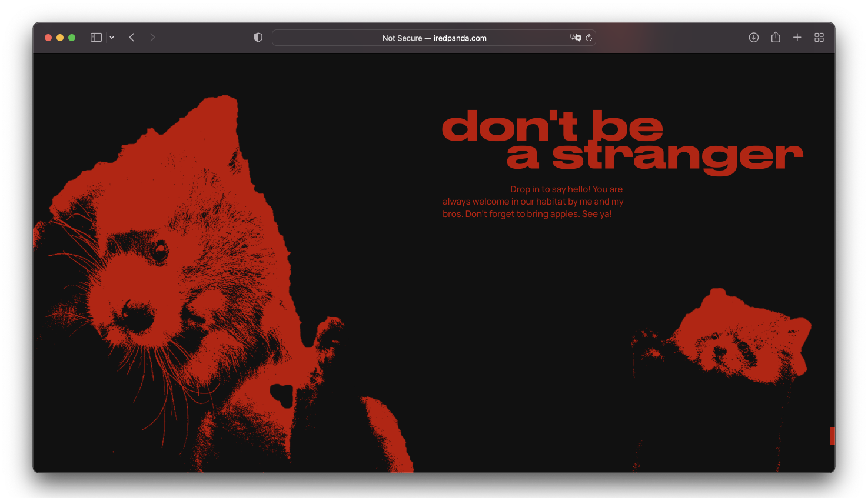This screenshot has height=498, width=868.
Task: Click the small red panda image
Action: 736,341
